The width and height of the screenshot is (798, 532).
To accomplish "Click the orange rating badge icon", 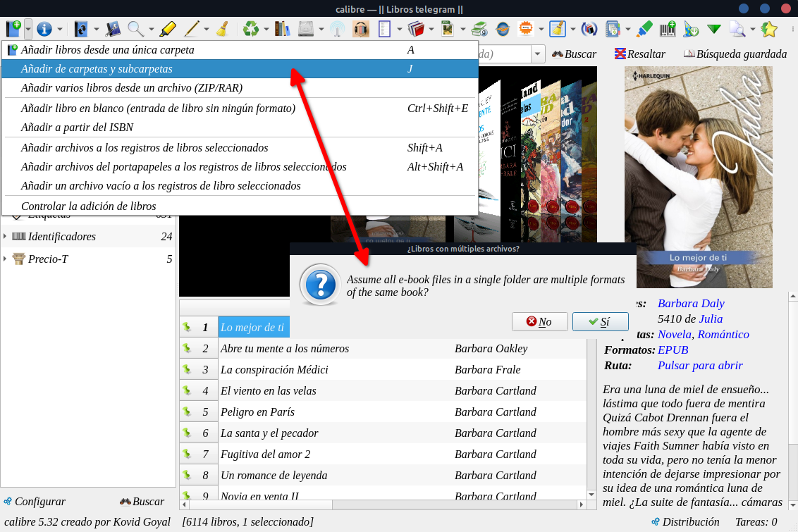I will click(x=526, y=29).
